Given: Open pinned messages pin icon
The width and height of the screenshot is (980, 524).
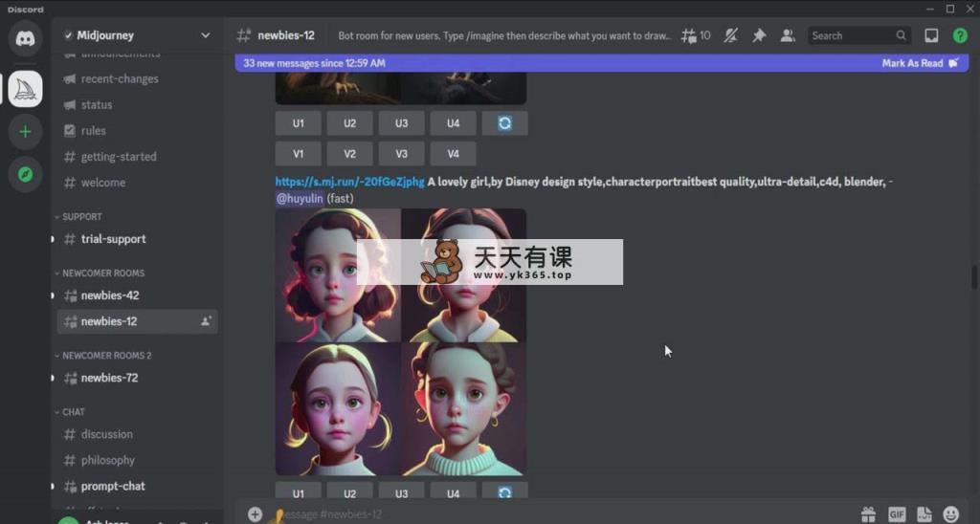Looking at the screenshot, I should point(759,35).
